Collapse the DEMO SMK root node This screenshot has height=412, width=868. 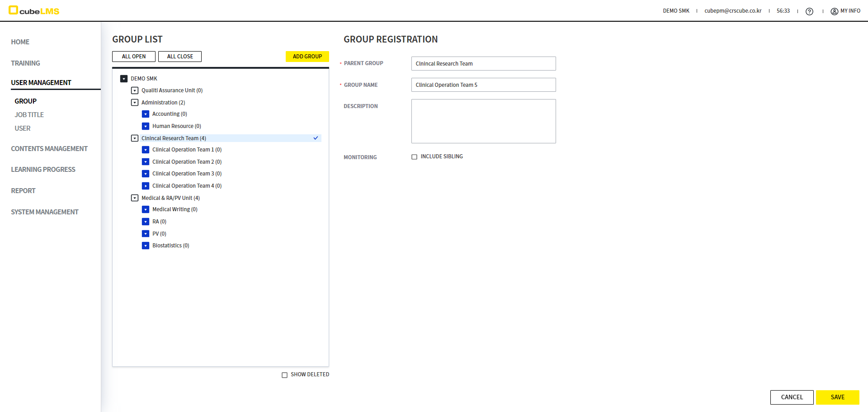tap(124, 79)
